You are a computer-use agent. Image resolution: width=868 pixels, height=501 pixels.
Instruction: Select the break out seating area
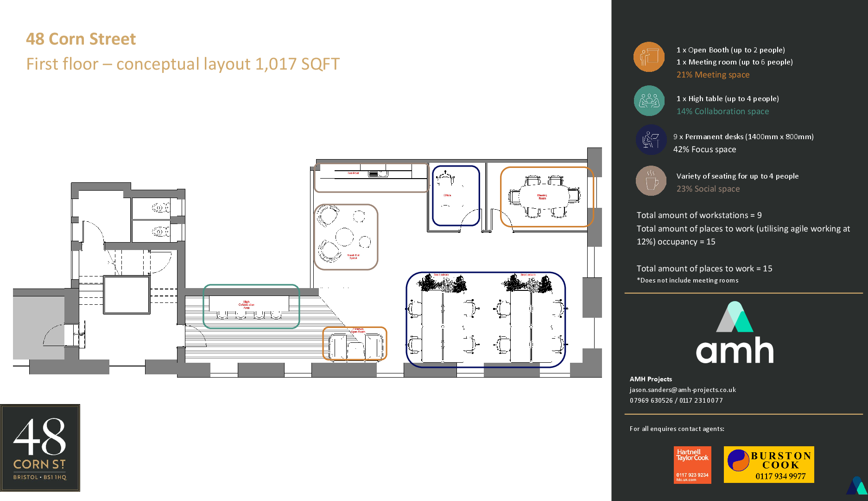(346, 237)
